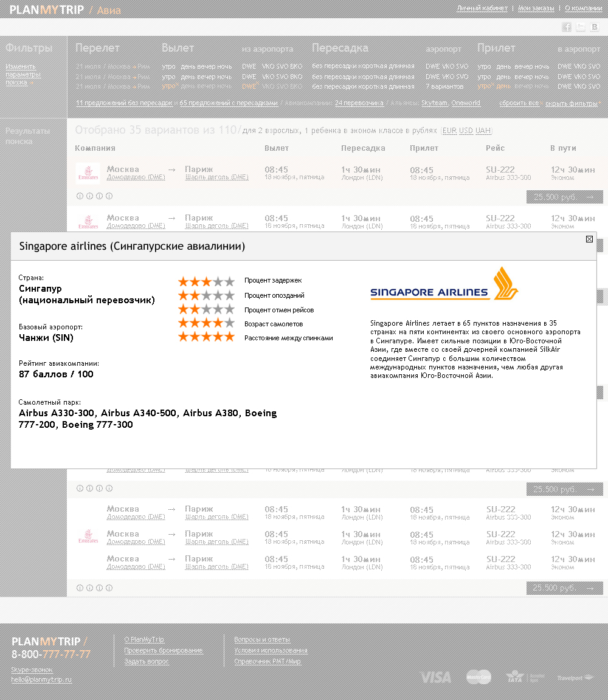This screenshot has width=608, height=700.
Task: Click the Emirates logo in the topmost result
Action: pos(88,173)
